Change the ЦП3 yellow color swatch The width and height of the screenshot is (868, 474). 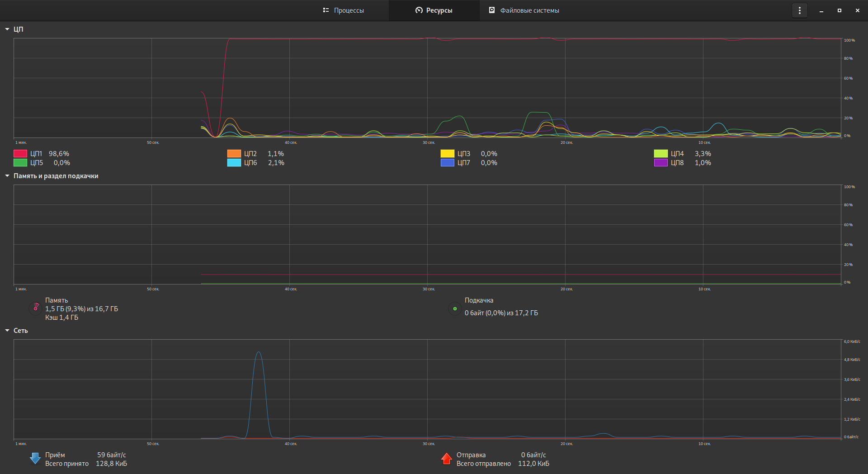pos(447,154)
